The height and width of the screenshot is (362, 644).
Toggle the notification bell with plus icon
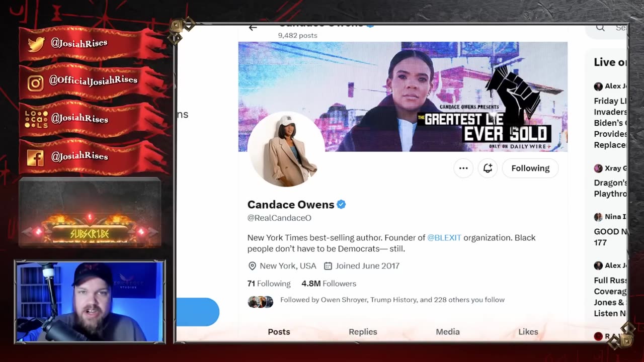(488, 168)
